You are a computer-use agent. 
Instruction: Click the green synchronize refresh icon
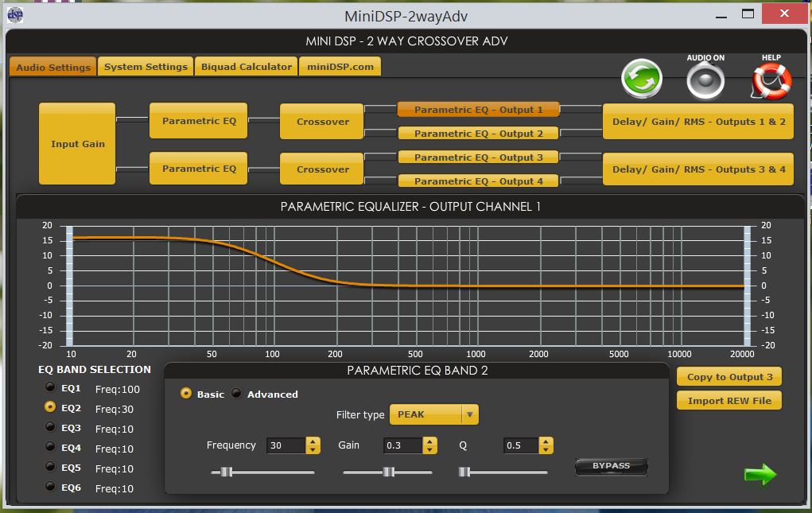pyautogui.click(x=642, y=80)
